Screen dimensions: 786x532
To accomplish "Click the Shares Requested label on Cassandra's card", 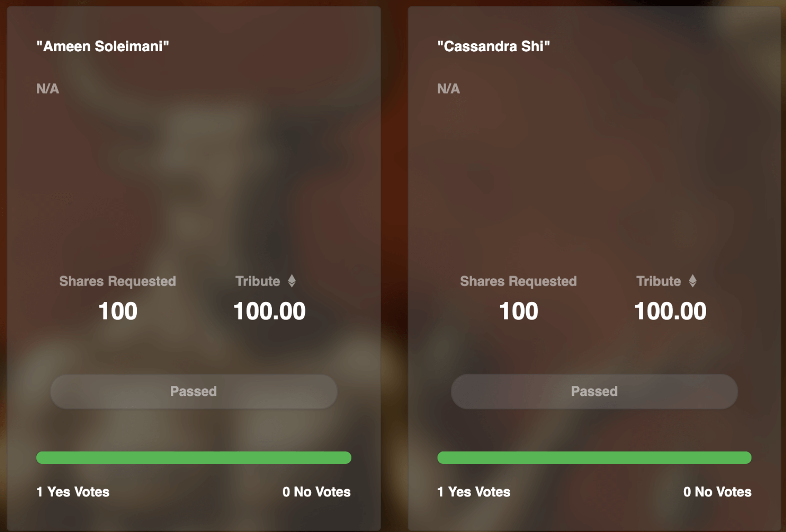I will click(518, 281).
